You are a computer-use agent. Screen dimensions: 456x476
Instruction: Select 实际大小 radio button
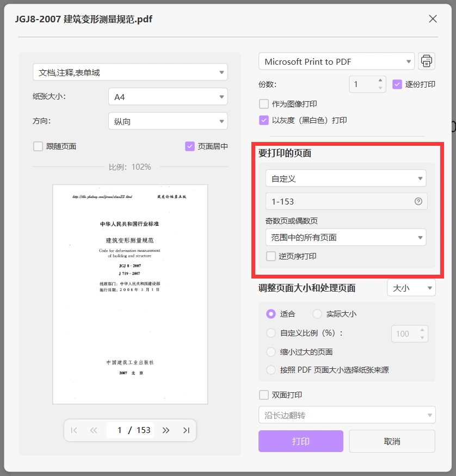(x=317, y=314)
